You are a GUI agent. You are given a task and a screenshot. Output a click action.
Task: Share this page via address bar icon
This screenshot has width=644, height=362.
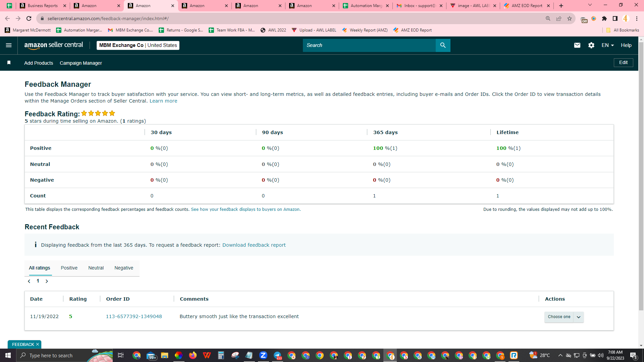click(x=558, y=18)
